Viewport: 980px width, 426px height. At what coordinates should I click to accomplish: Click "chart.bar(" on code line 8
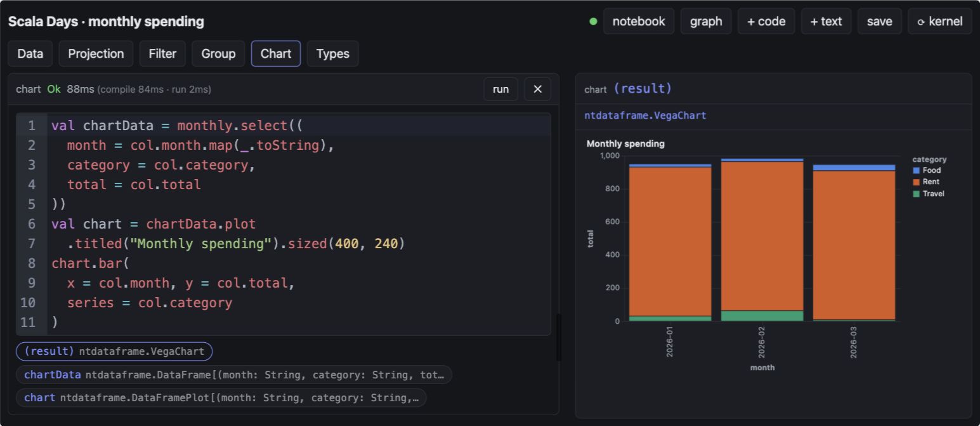[x=90, y=263]
